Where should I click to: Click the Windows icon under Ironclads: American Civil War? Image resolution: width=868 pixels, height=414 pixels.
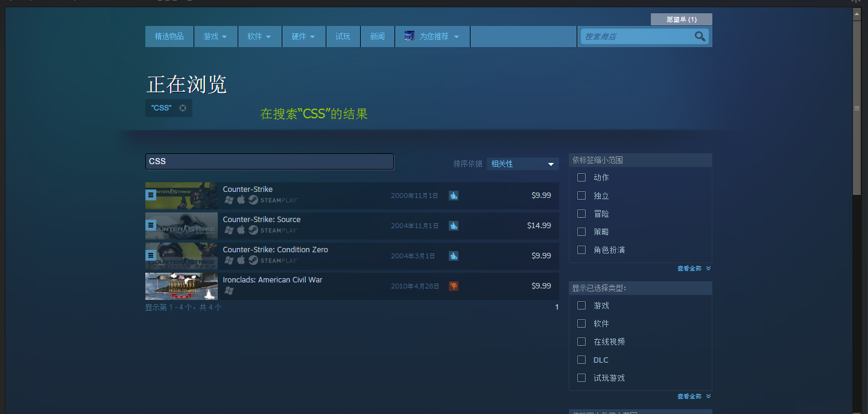tap(229, 290)
